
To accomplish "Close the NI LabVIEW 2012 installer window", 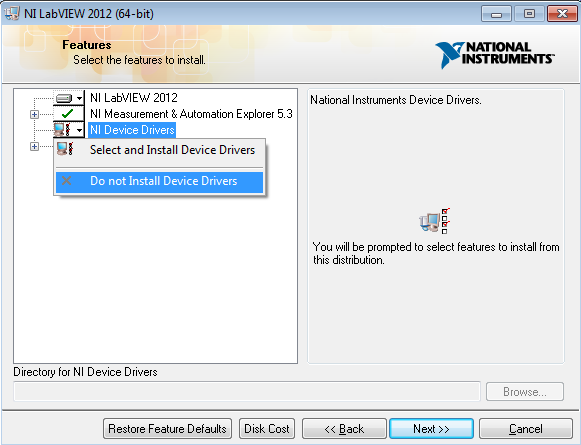I will tap(562, 14).
